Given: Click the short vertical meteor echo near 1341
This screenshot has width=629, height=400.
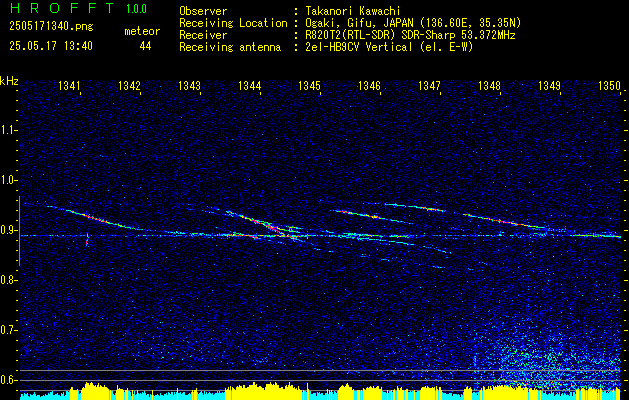Looking at the screenshot, I should [x=87, y=240].
